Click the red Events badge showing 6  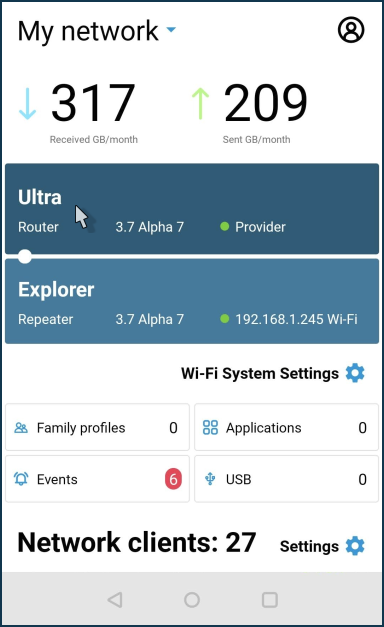tap(173, 479)
